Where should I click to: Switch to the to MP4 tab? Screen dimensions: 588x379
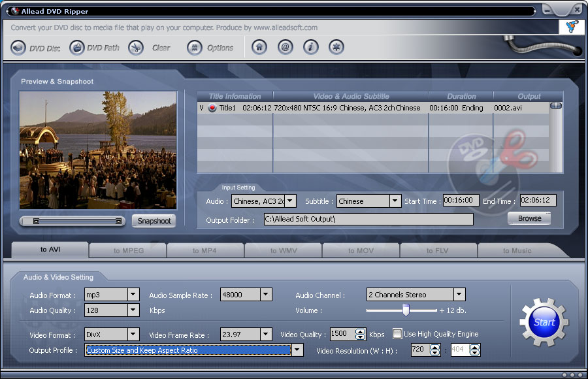pos(204,250)
